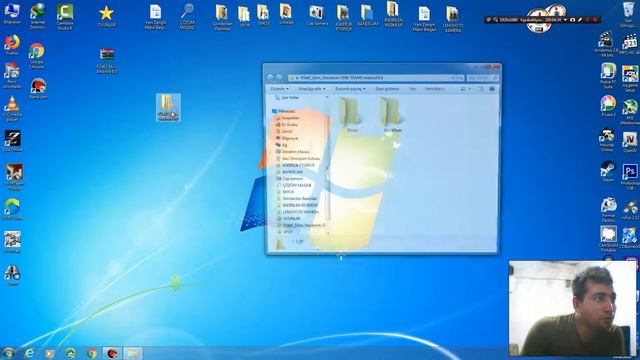Select the OYUNLAR star icon on desktop
This screenshot has height=360, width=640.
[x=106, y=16]
